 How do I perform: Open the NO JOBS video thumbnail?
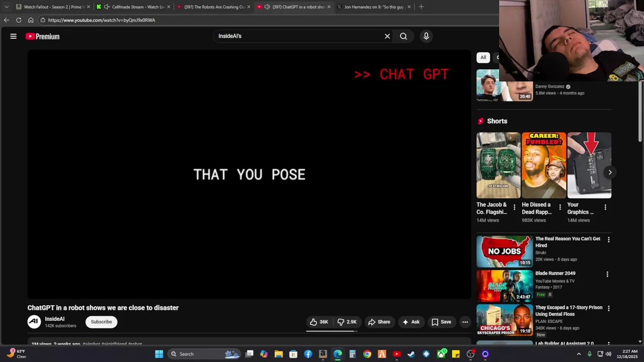pyautogui.click(x=505, y=251)
